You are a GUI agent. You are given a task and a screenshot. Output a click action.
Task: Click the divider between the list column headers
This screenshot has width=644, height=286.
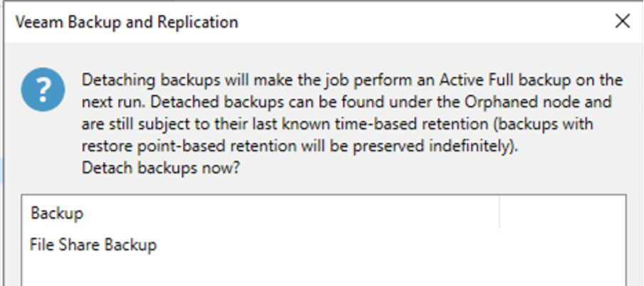499,213
